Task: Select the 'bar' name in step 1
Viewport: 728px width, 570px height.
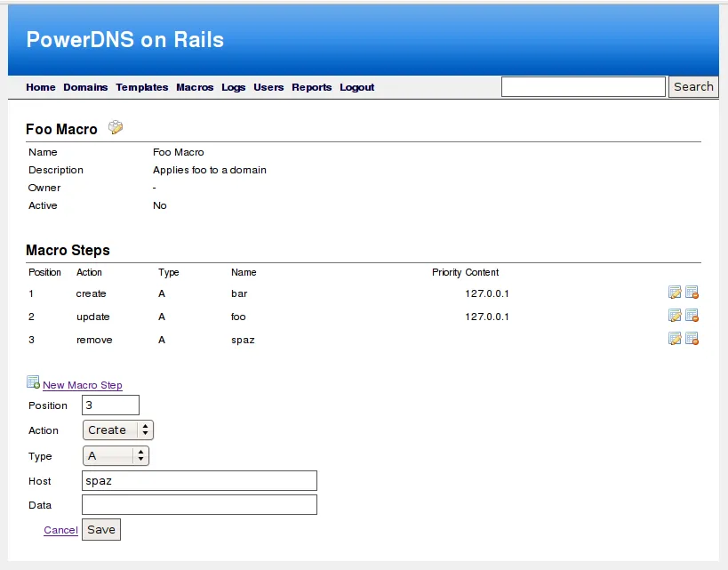Action: (239, 293)
